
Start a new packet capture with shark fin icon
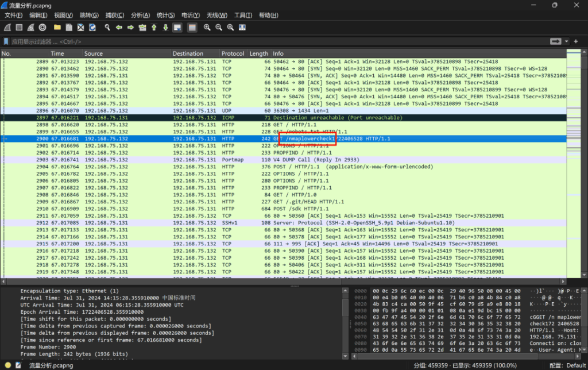7,28
